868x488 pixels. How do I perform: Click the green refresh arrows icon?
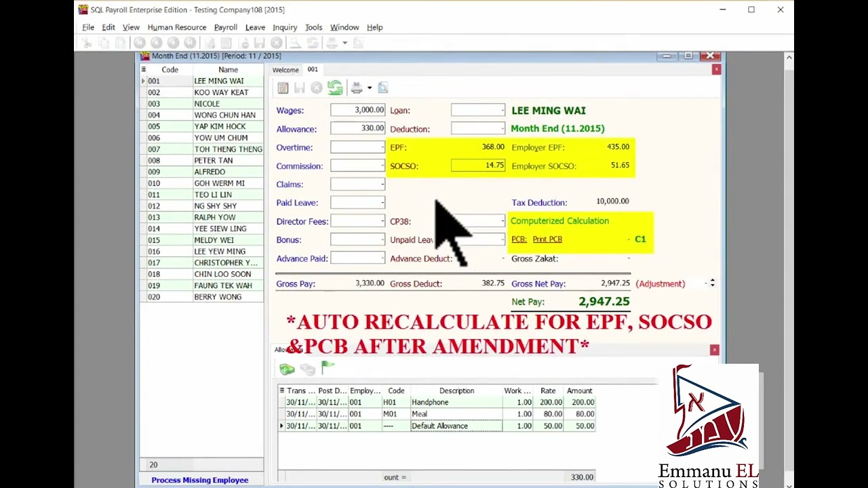click(334, 88)
